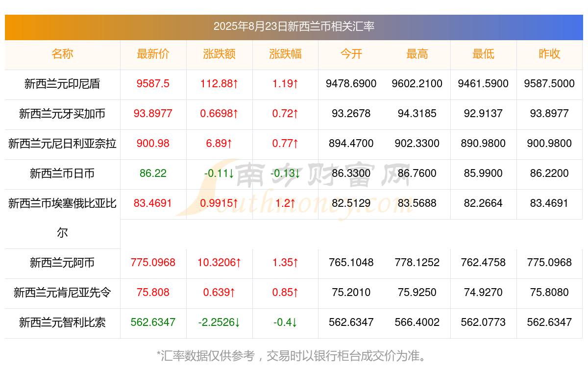Viewport: 588px width, 371px height.
Task: Click the 涨跌幅 column header
Action: [x=285, y=54]
